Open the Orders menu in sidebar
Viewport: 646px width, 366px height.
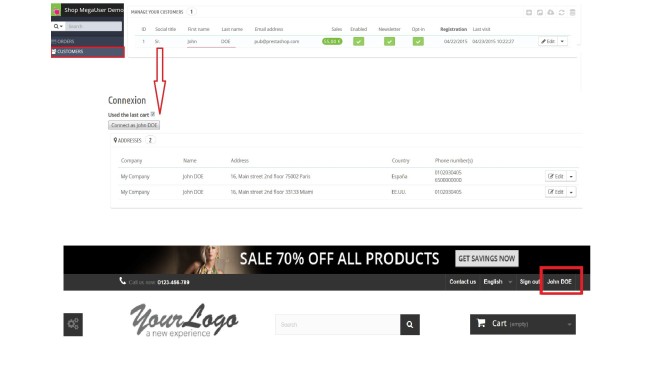pyautogui.click(x=87, y=41)
